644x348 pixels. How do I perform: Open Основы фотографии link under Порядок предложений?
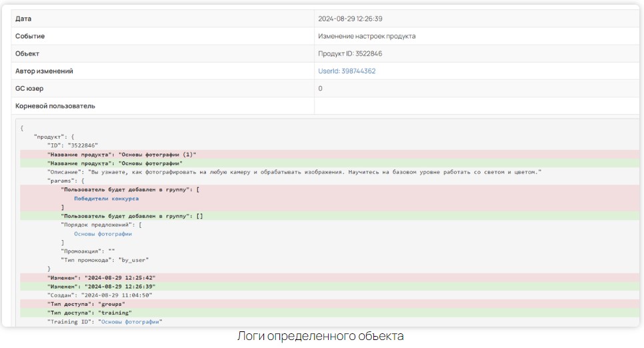(103, 234)
